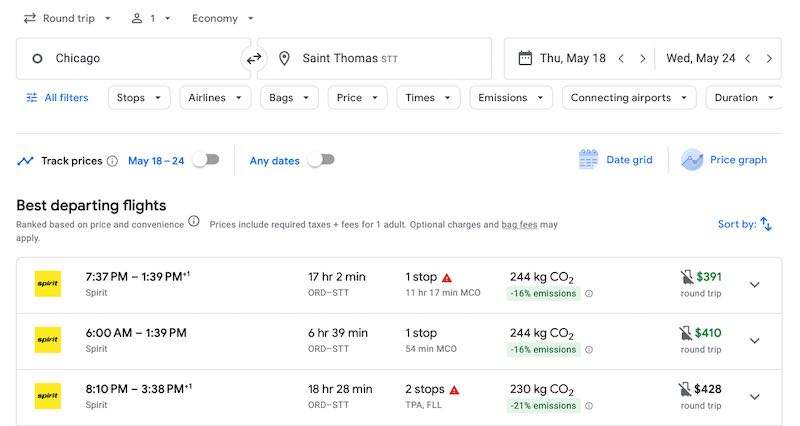Click previous day arrow for Wed, May 24
Viewport: 800px width, 426px height.
click(748, 59)
